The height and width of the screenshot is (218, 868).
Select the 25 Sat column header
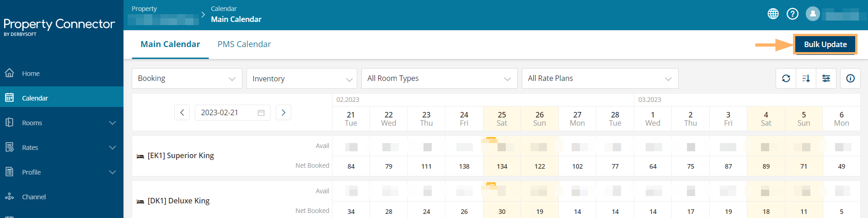(502, 119)
